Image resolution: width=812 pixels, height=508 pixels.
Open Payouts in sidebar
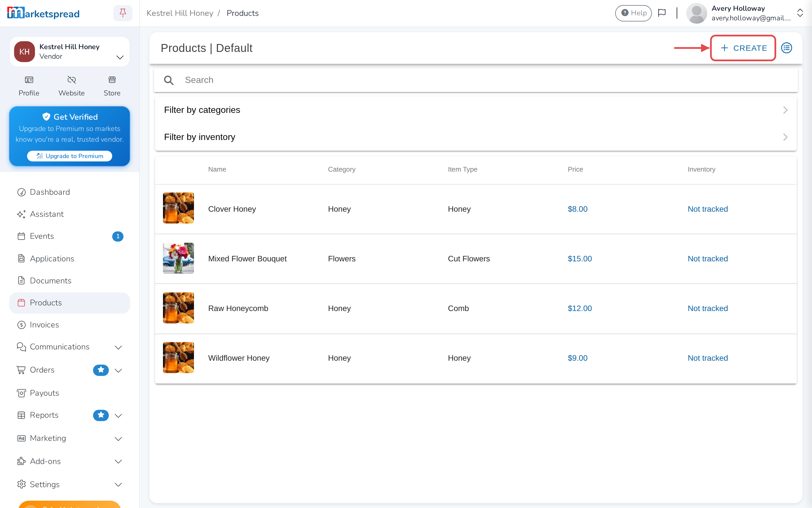[x=69, y=393]
